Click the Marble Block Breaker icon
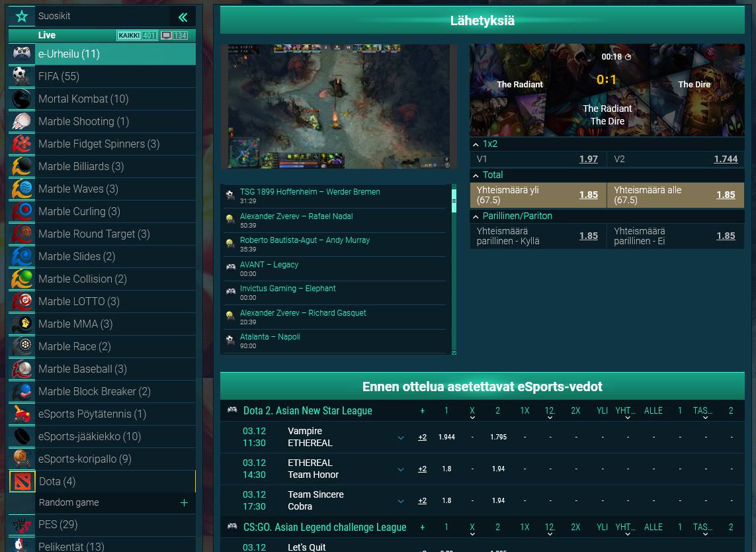Image resolution: width=756 pixels, height=552 pixels. [22, 391]
